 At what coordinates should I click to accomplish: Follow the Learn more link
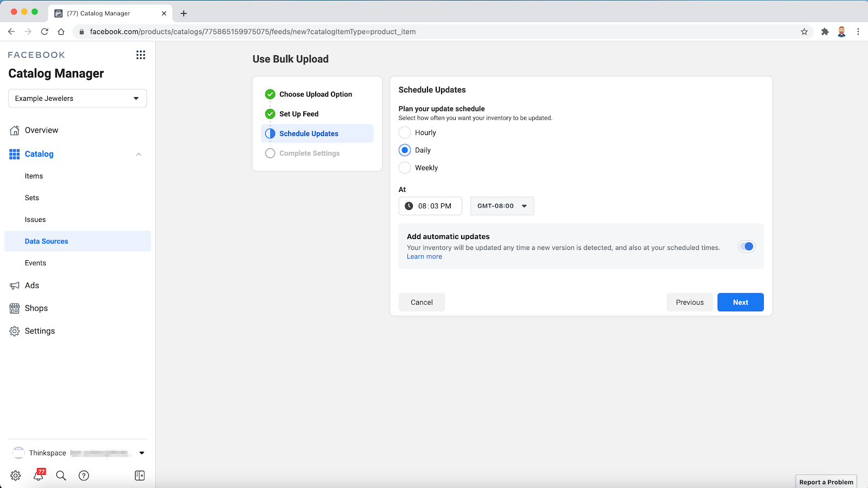(424, 256)
